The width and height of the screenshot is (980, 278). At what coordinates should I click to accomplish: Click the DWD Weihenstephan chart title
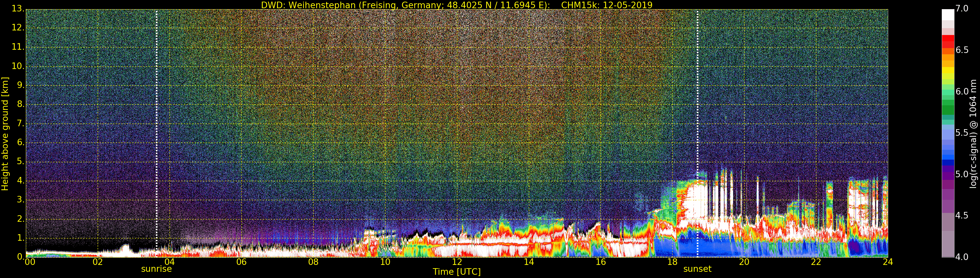457,5
